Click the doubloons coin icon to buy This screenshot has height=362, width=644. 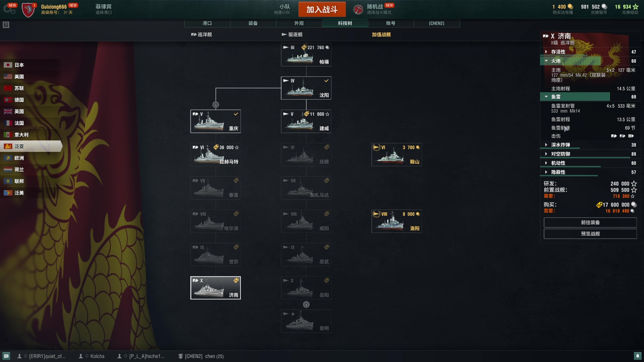(x=570, y=7)
